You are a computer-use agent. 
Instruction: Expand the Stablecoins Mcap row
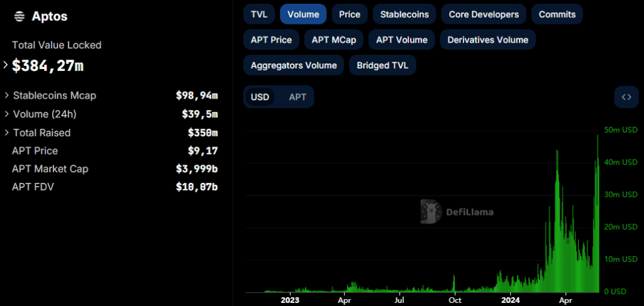(x=7, y=96)
